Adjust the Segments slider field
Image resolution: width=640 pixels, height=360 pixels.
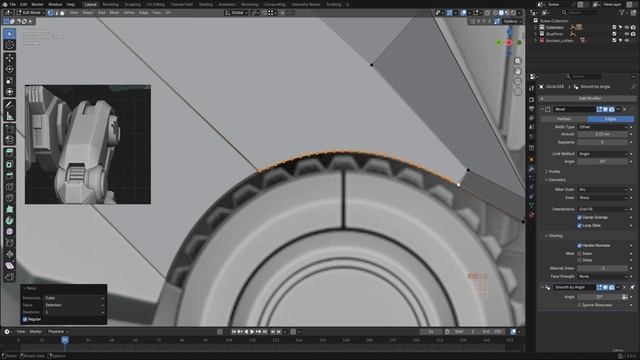[602, 142]
